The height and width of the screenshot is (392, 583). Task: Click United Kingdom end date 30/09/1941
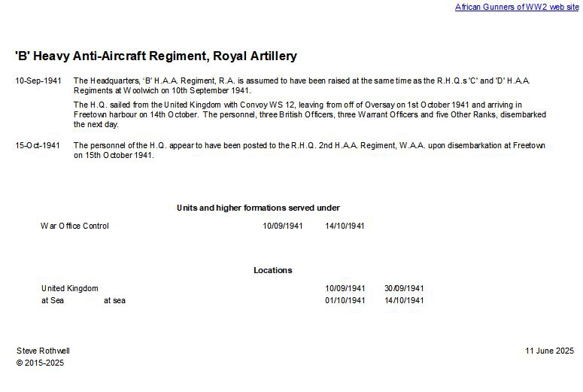pyautogui.click(x=404, y=288)
